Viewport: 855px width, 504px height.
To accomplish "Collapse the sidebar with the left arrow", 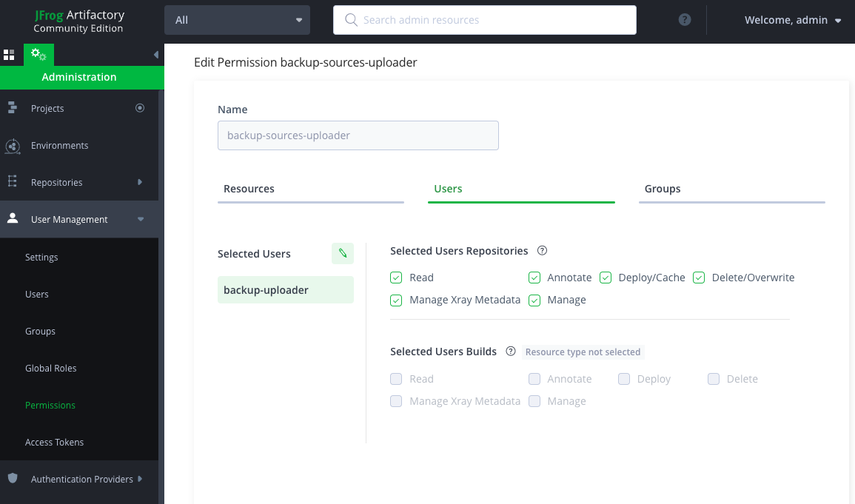I will 155,54.
